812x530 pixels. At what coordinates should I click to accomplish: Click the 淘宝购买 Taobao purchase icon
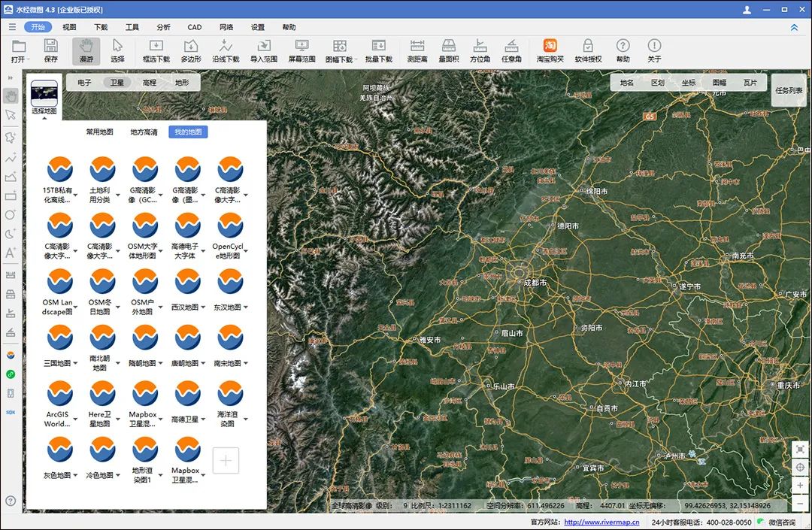(x=550, y=50)
